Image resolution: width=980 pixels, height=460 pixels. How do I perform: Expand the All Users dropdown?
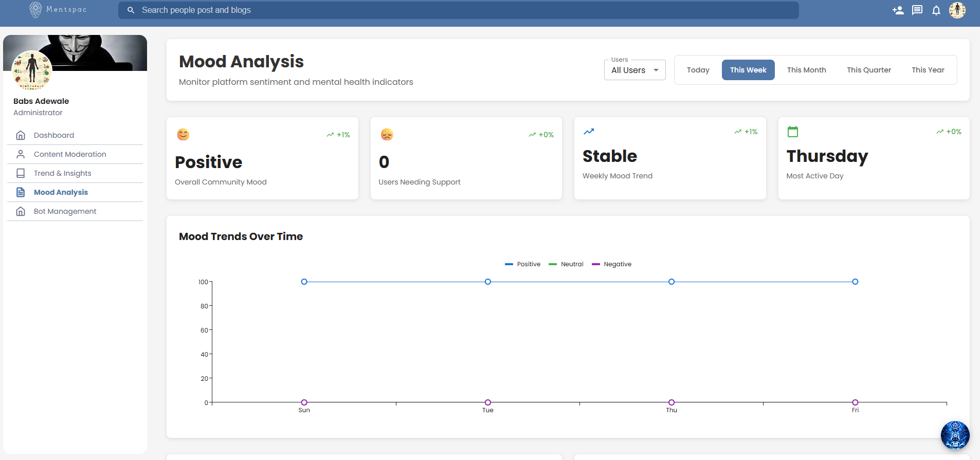[635, 70]
